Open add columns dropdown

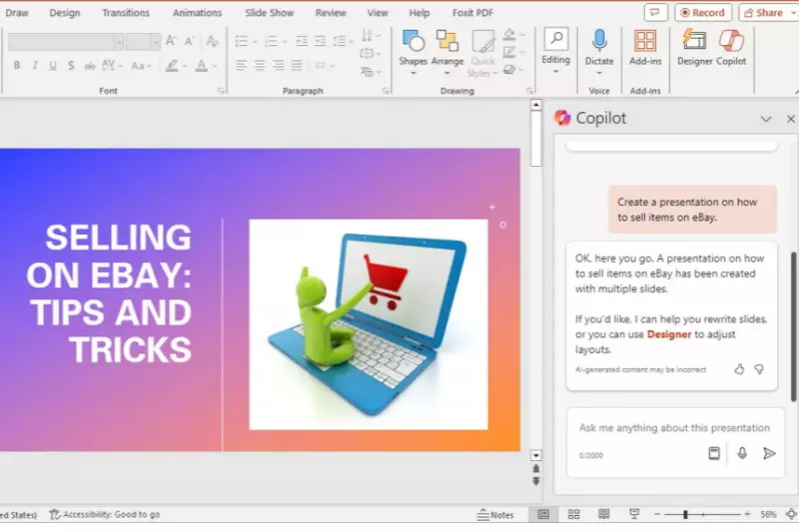tap(325, 65)
